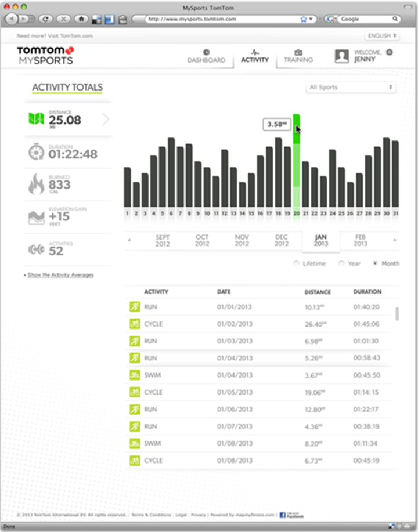418x532 pixels.
Task: Click cycle icon for 01/02/2013 activity
Action: click(x=135, y=324)
